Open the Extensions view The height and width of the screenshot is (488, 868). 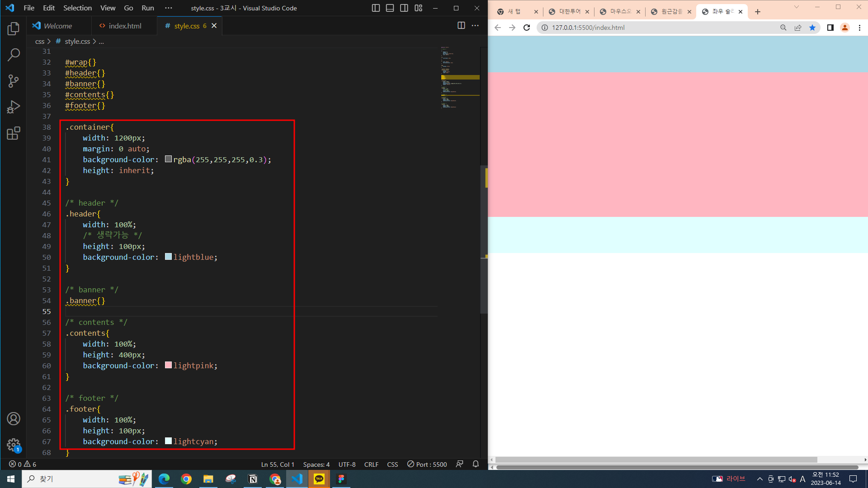[x=14, y=133]
